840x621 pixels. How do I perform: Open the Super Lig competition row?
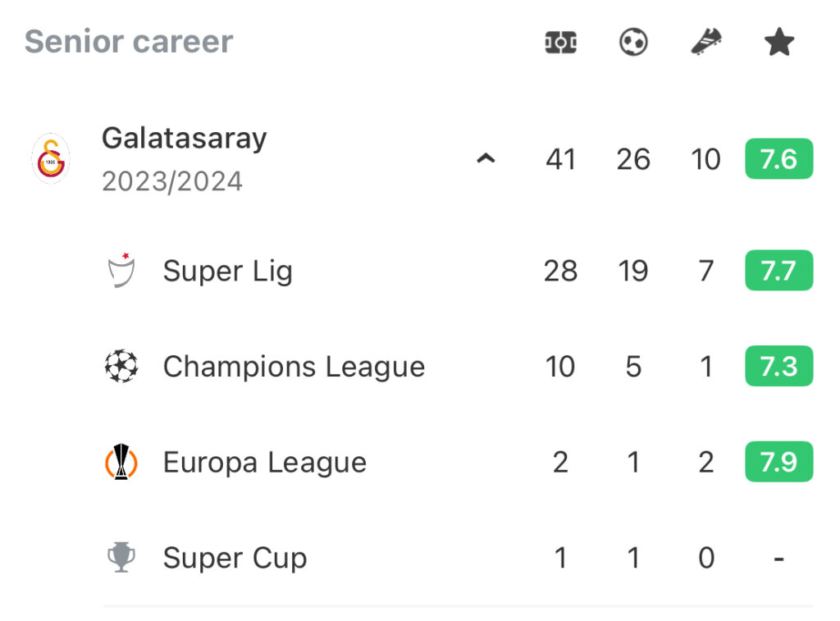coord(459,271)
